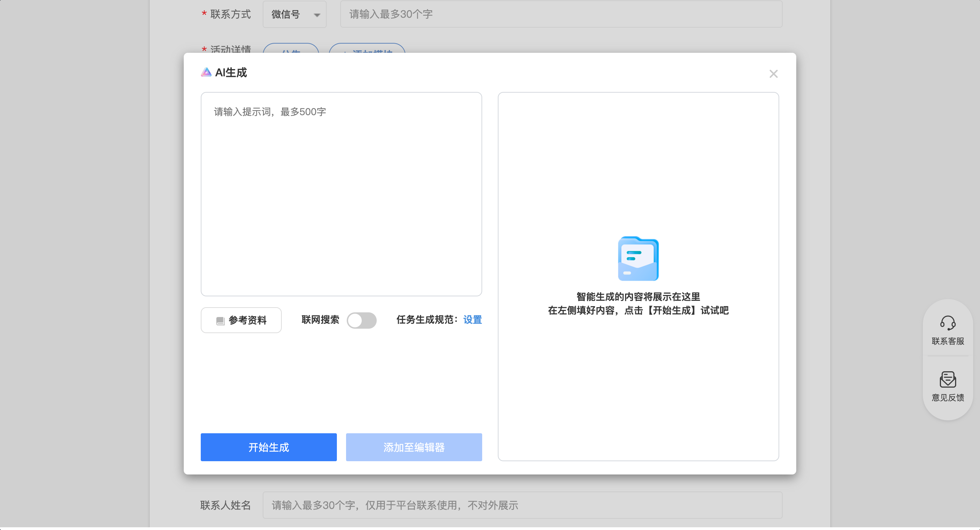Viewport: 980px width, 530px height.
Task: Click the partially hidden 添加模块 button
Action: [367, 49]
